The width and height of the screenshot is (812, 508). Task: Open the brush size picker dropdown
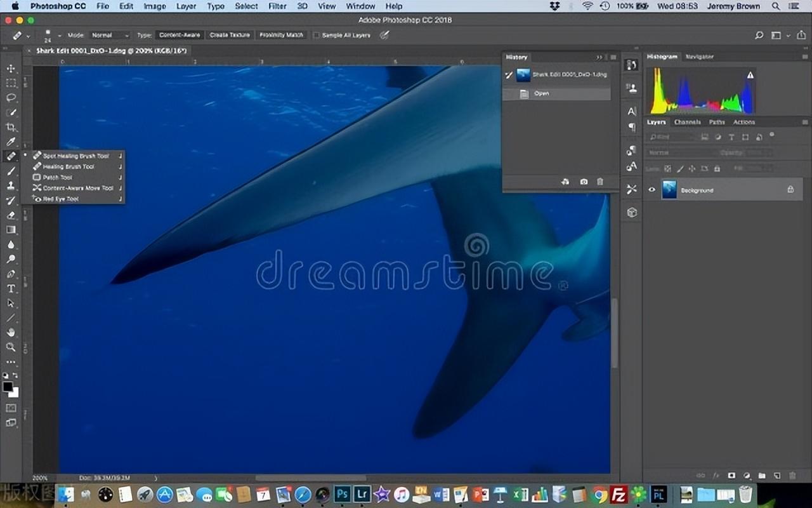[60, 36]
